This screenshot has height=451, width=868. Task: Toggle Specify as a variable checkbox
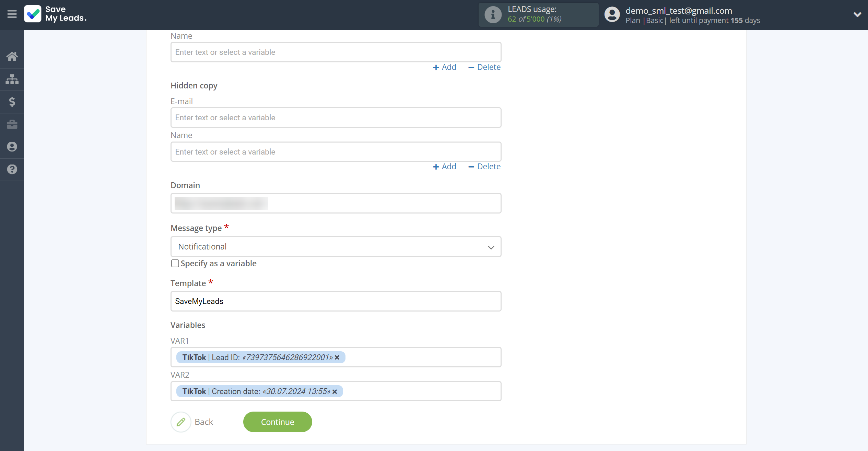[175, 263]
